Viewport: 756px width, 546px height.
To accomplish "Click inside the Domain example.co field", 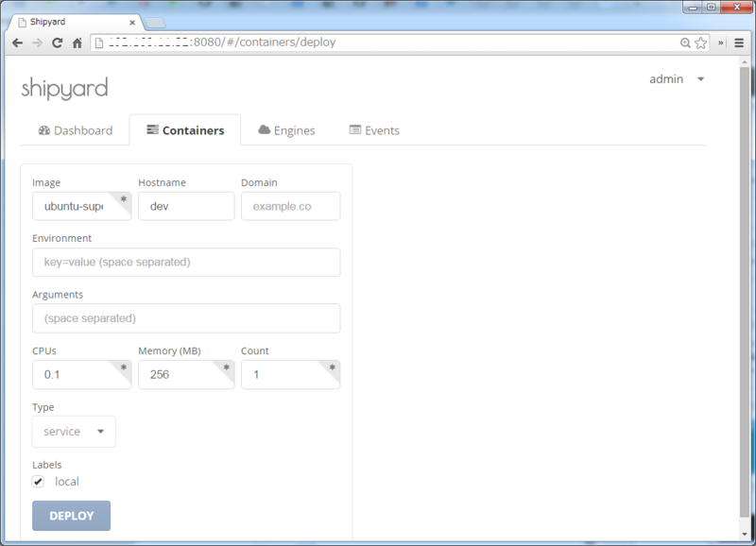I will point(291,206).
